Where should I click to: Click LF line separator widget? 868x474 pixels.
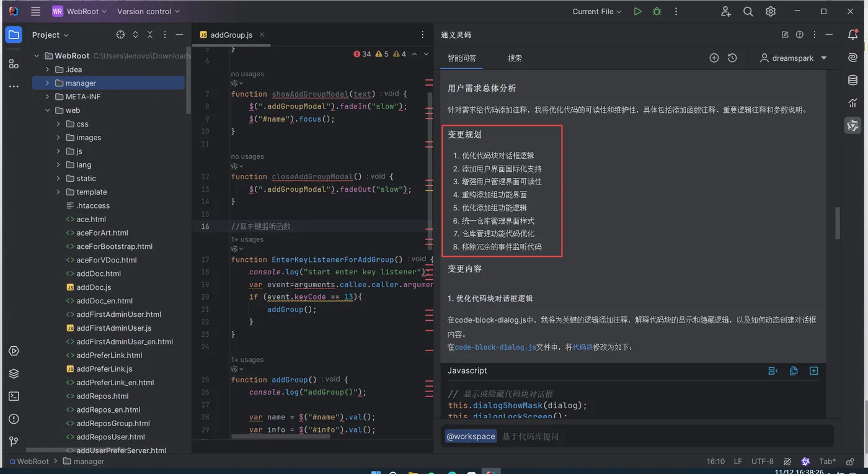738,462
